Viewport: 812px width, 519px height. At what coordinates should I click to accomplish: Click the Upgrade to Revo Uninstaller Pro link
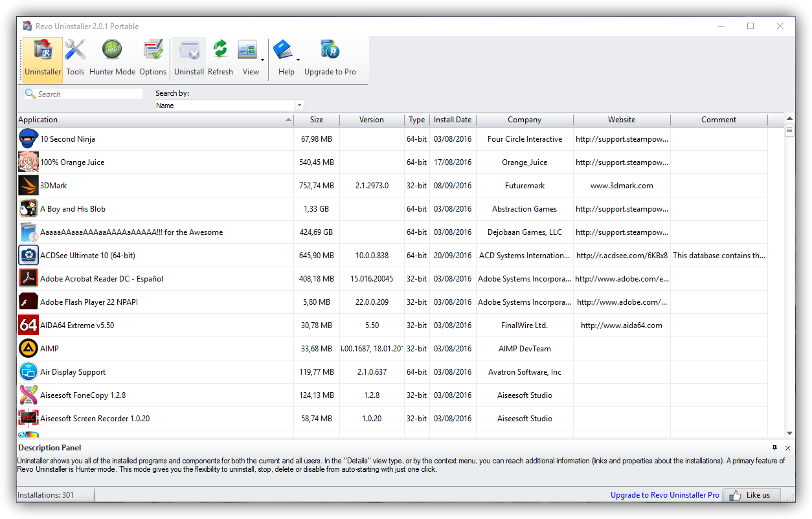tap(665, 495)
